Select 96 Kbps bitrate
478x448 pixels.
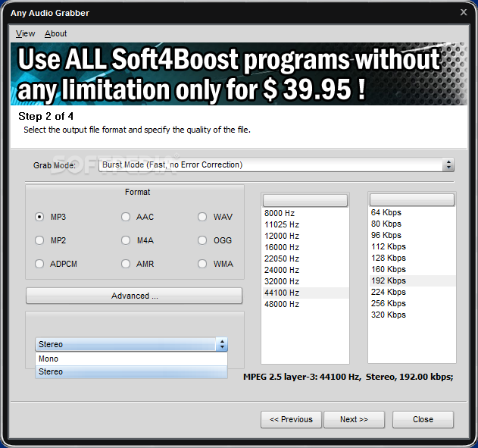pos(412,235)
